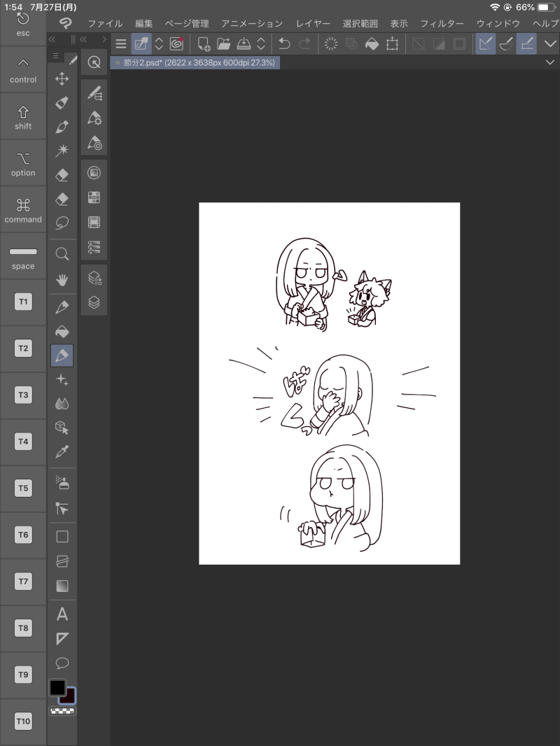Screen dimensions: 560x746
Task: Select the Decoration sparkle tool
Action: coord(62,380)
